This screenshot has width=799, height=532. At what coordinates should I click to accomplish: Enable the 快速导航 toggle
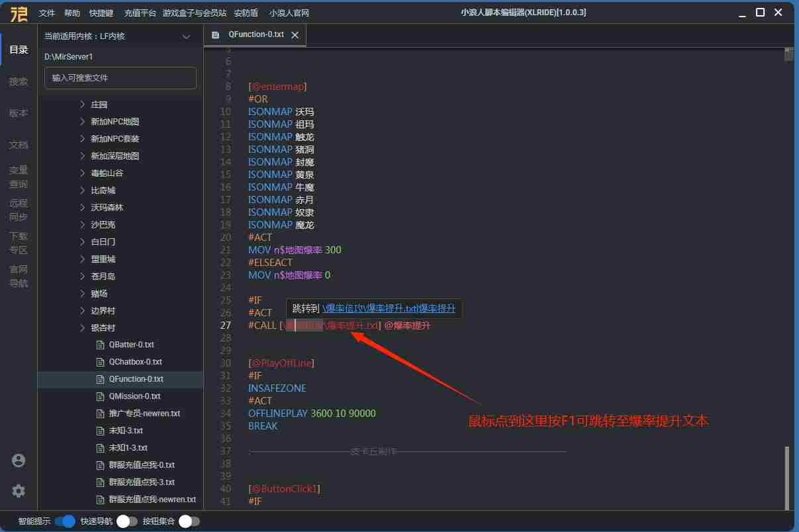(x=127, y=521)
